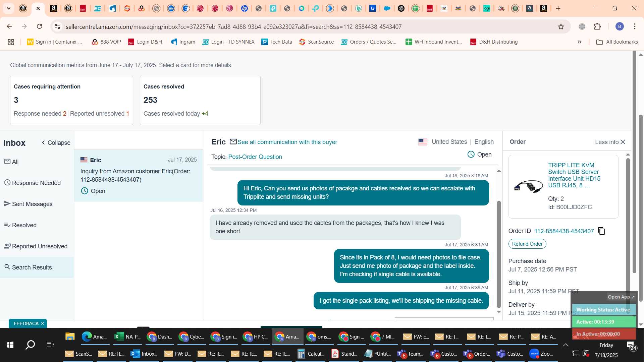Click the address bar URL

(233, 27)
